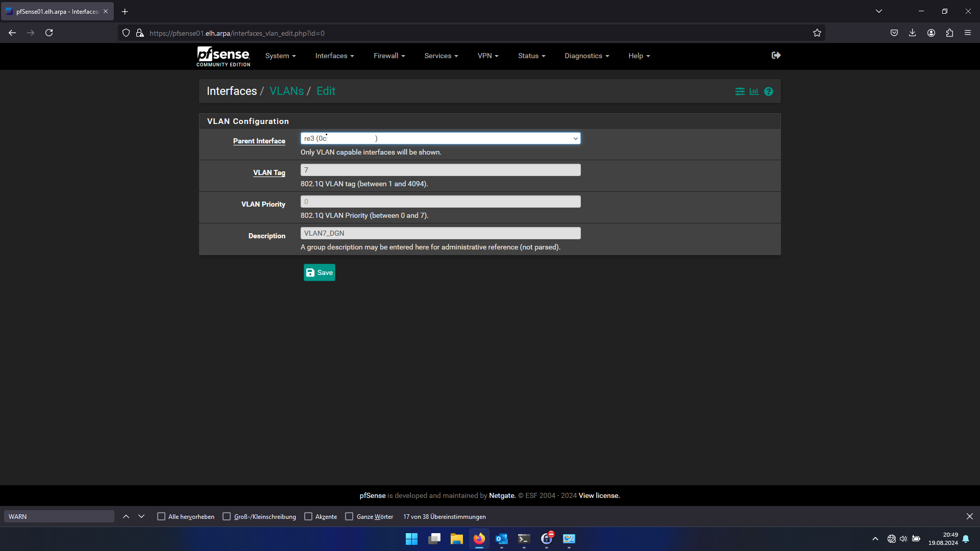The image size is (980, 551).
Task: Open Firefox account icon
Action: click(931, 33)
